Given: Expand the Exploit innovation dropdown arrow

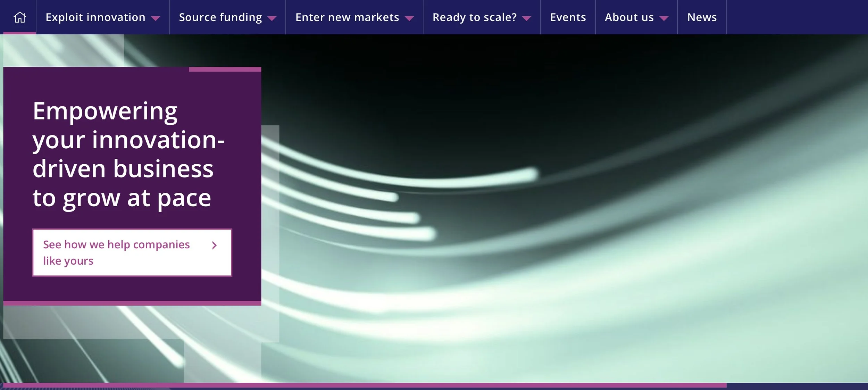Looking at the screenshot, I should (x=156, y=18).
